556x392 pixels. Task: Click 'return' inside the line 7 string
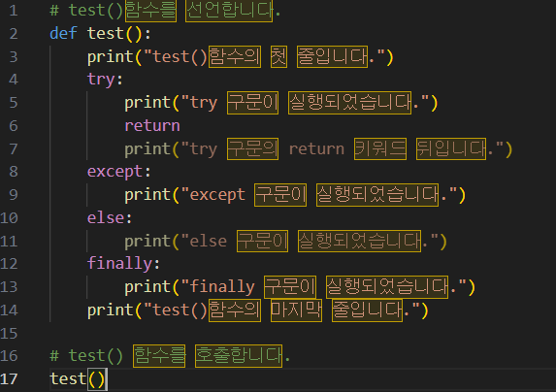click(316, 148)
